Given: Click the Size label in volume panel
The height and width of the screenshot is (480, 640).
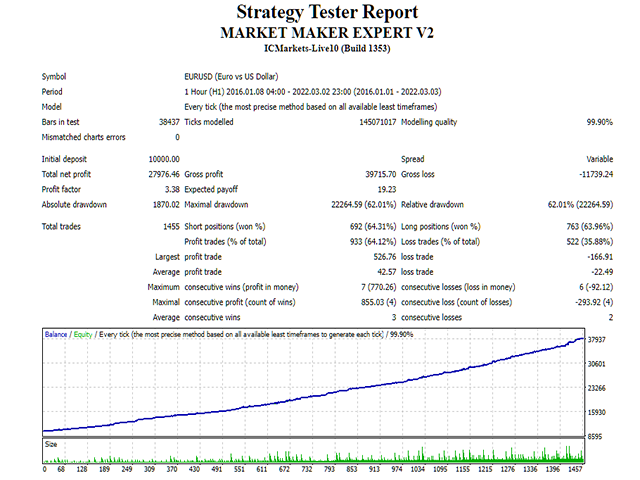Looking at the screenshot, I should tap(51, 444).
